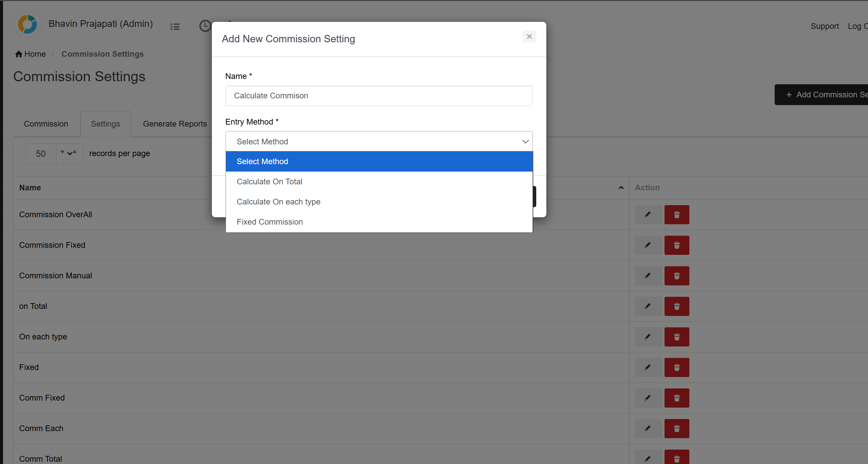Collapse the Entry Method select box
This screenshot has height=464, width=868.
(378, 142)
